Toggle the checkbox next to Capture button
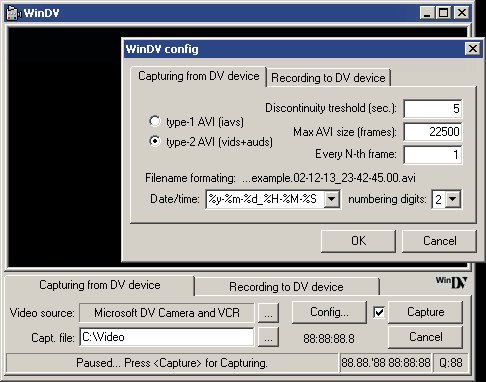 (x=379, y=312)
